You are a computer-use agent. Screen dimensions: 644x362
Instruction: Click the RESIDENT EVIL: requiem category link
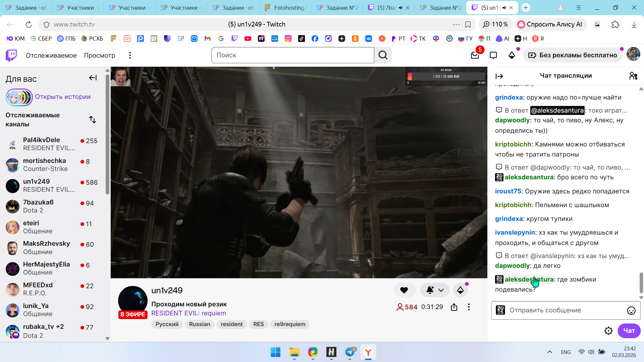(189, 313)
